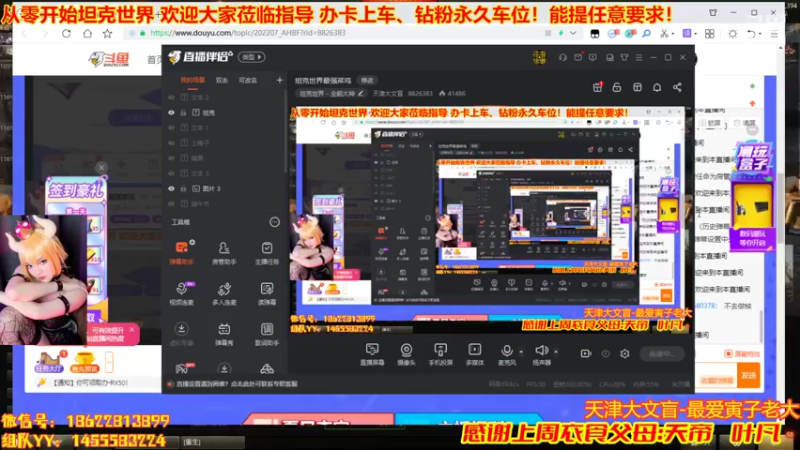800x450 pixels.
Task: Open the 主播任务 tool
Action: pyautogui.click(x=267, y=253)
